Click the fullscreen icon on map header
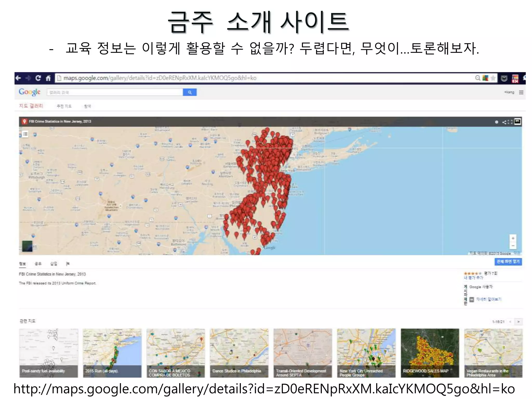 pyautogui.click(x=510, y=122)
